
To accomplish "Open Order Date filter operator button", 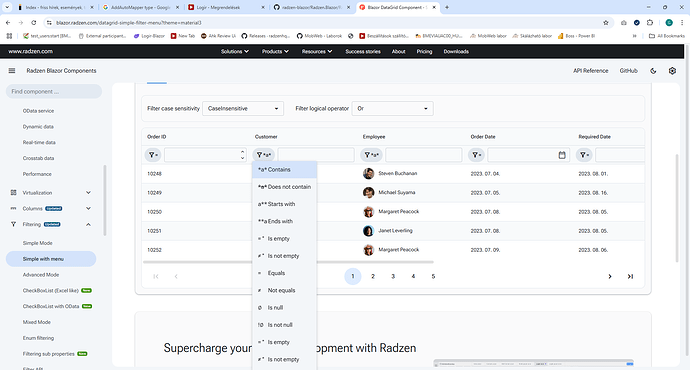I will tap(476, 155).
